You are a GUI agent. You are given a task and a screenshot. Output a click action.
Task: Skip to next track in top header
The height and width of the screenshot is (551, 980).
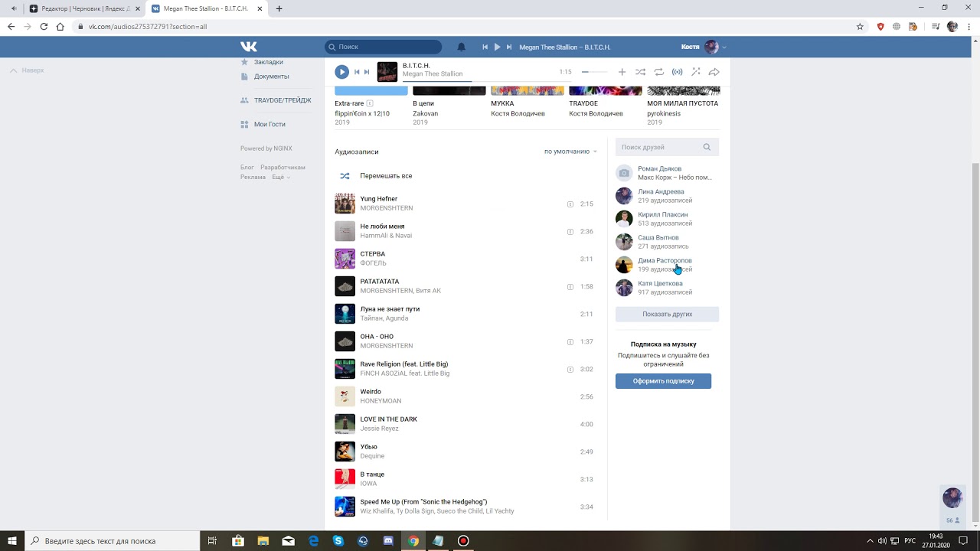pyautogui.click(x=508, y=47)
